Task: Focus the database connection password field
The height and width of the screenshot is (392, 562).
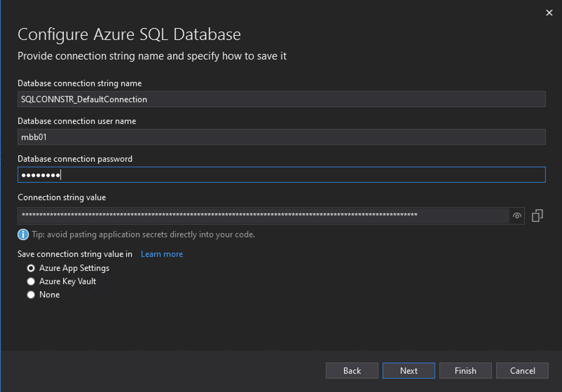Action: (245, 174)
